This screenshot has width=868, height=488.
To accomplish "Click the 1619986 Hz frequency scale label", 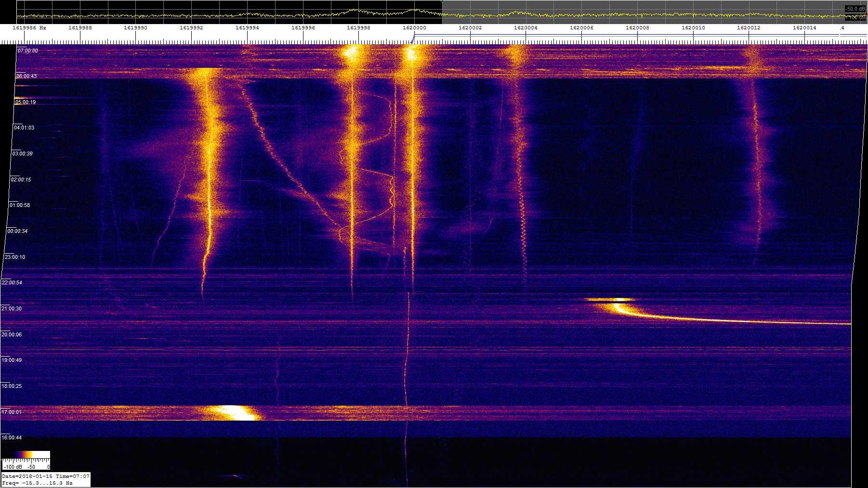I will pyautogui.click(x=29, y=28).
